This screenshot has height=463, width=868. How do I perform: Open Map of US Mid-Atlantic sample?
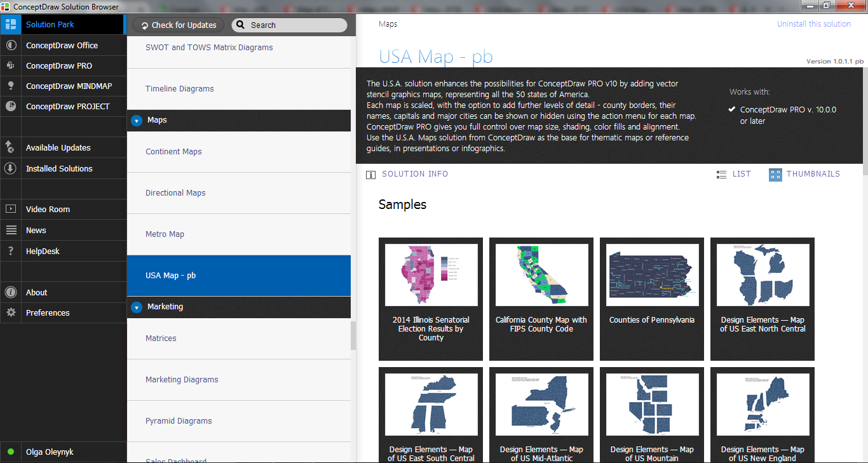541,415
